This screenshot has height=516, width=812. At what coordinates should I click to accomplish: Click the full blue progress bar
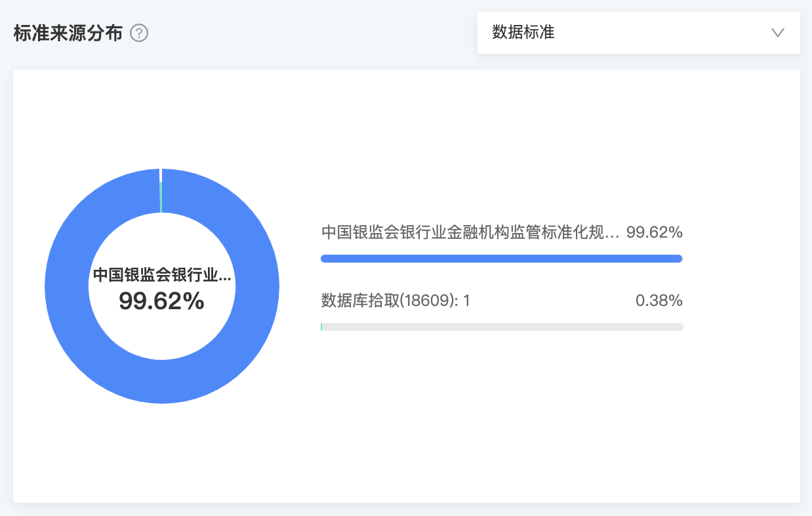502,259
